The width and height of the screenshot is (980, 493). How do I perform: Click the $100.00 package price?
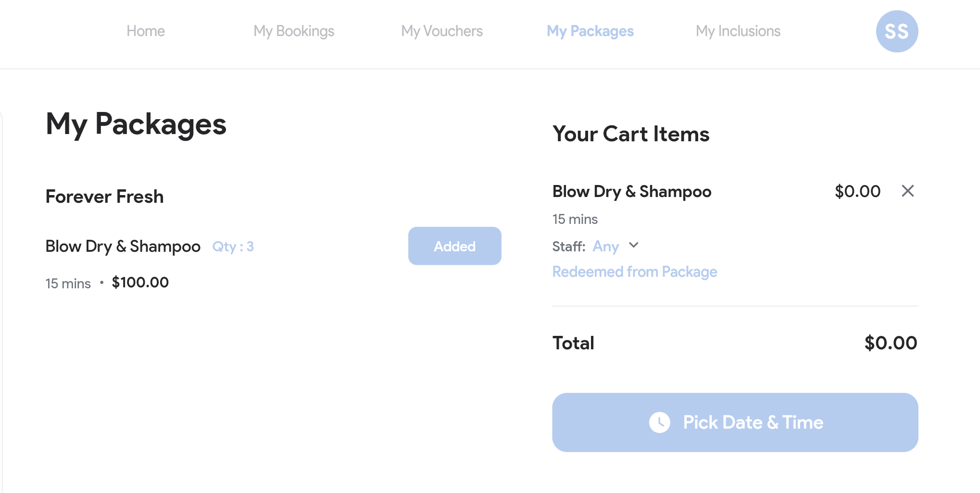point(140,283)
